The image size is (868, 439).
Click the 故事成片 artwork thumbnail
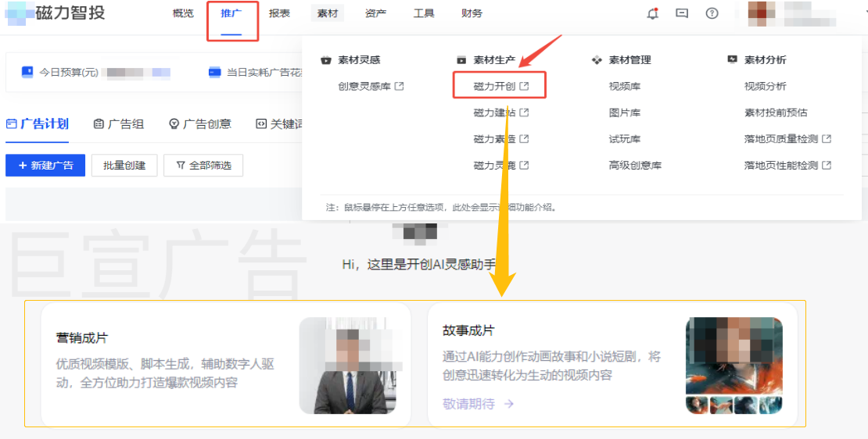click(x=734, y=366)
